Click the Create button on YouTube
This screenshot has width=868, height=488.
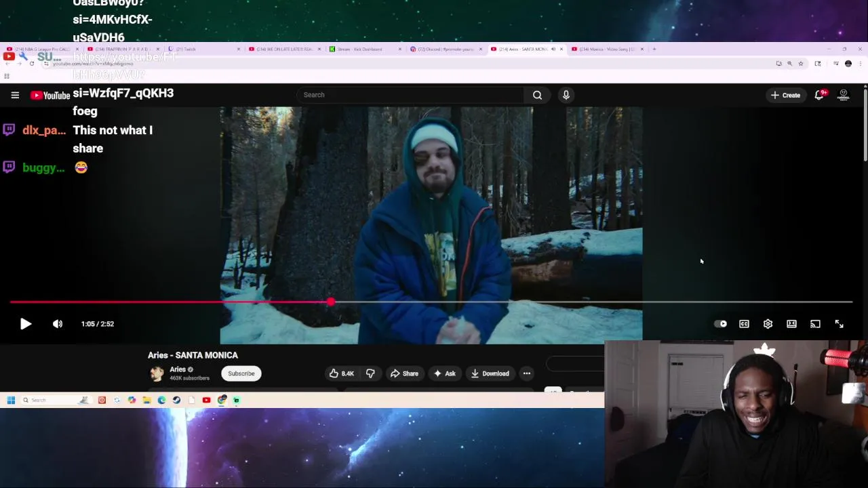[x=785, y=95]
